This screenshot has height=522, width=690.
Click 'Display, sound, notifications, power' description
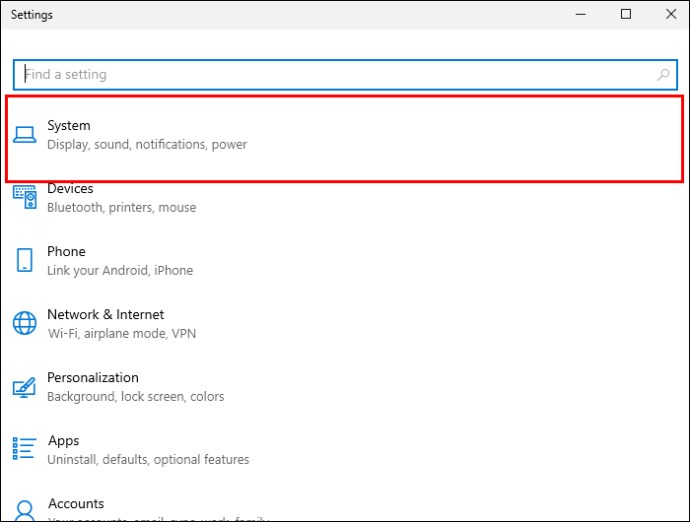pos(147,145)
